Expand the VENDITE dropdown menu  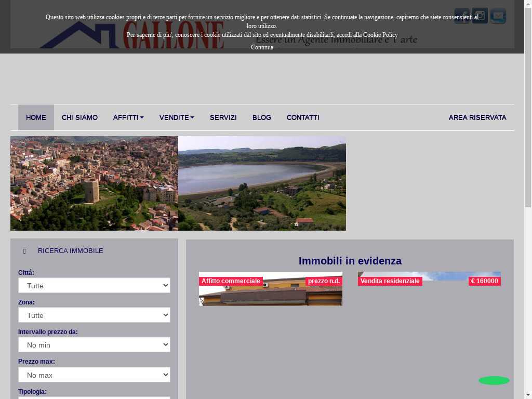click(x=177, y=117)
